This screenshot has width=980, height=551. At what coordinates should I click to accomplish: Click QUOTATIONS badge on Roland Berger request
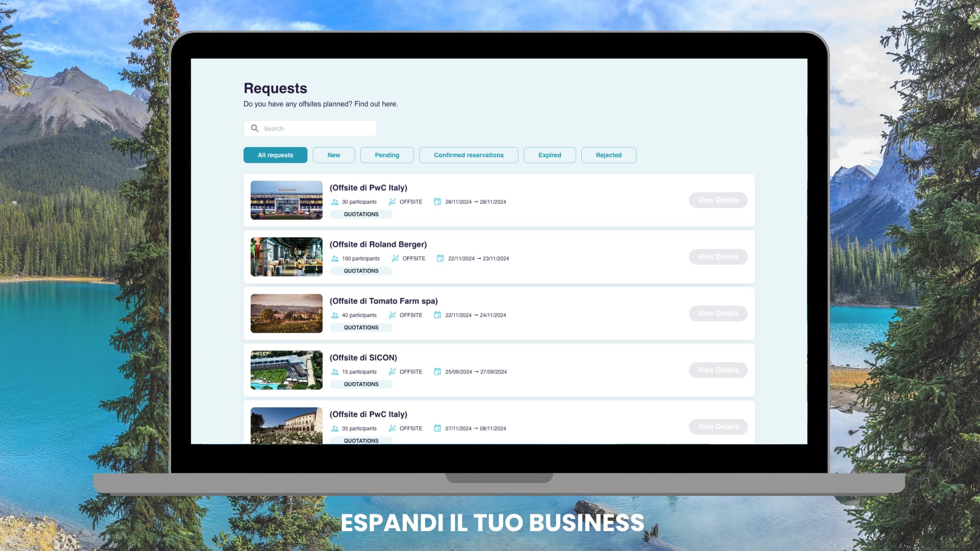point(361,271)
